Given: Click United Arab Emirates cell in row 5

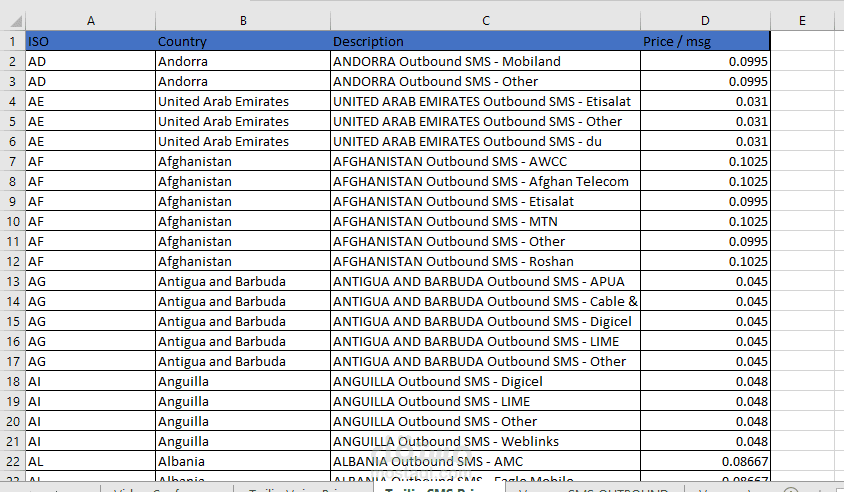Looking at the screenshot, I should 243,122.
